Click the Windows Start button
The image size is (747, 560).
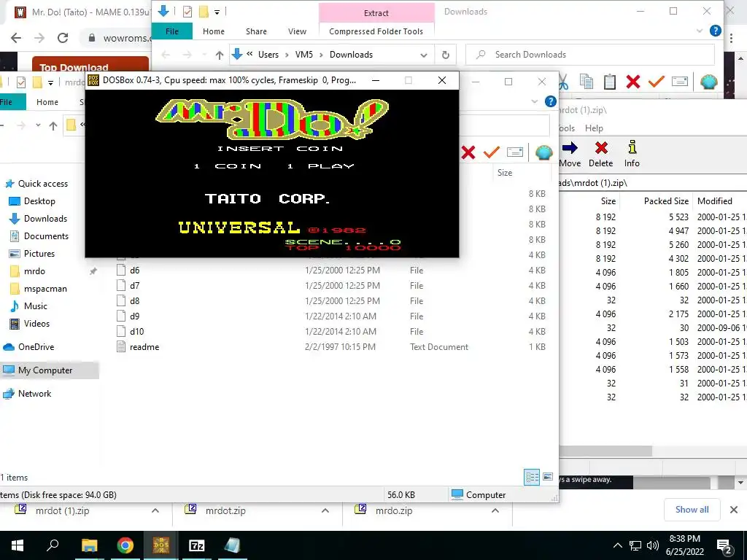tap(18, 545)
